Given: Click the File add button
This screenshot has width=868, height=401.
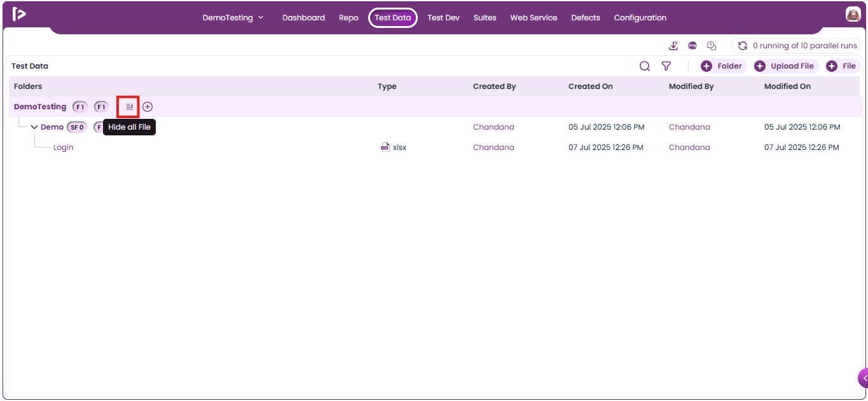Looking at the screenshot, I should pyautogui.click(x=842, y=66).
